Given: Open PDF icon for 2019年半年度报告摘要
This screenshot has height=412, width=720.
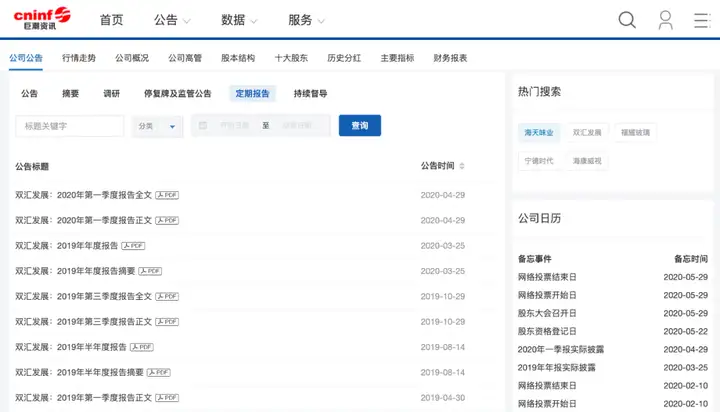Looking at the screenshot, I should (x=159, y=372).
